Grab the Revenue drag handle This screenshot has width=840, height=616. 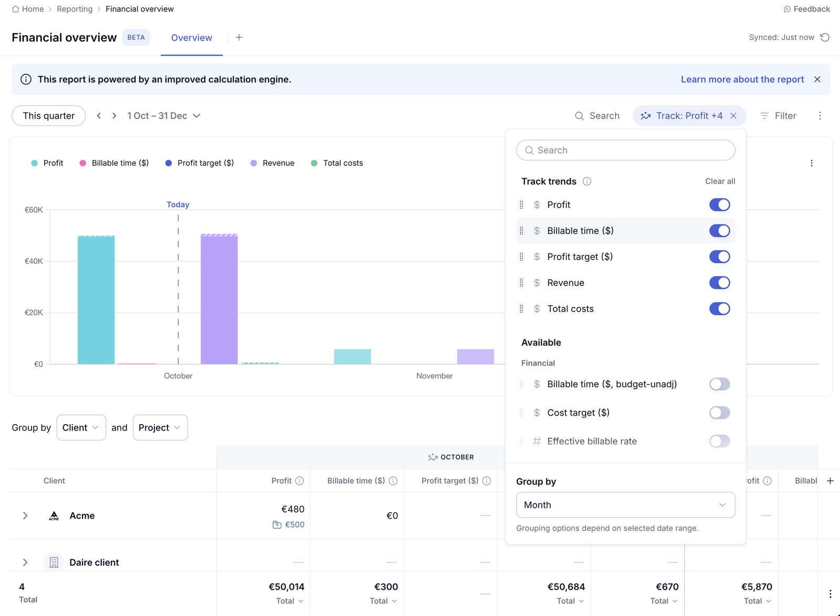[521, 283]
